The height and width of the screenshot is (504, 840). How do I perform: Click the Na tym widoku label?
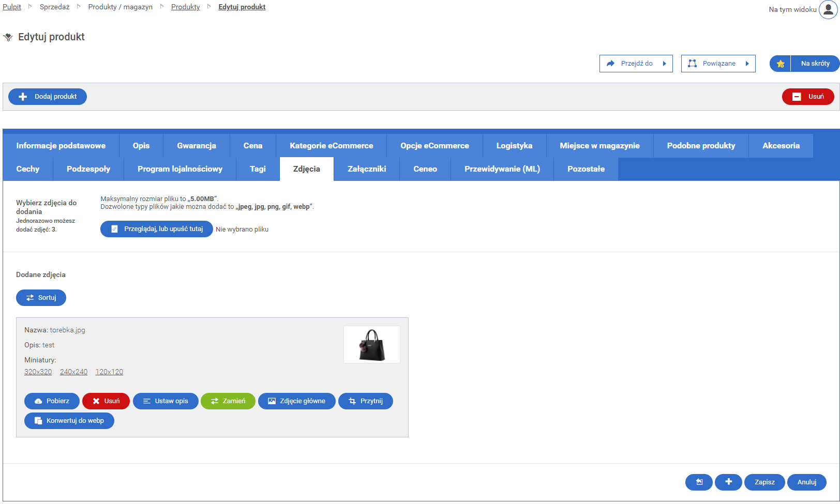tap(792, 9)
